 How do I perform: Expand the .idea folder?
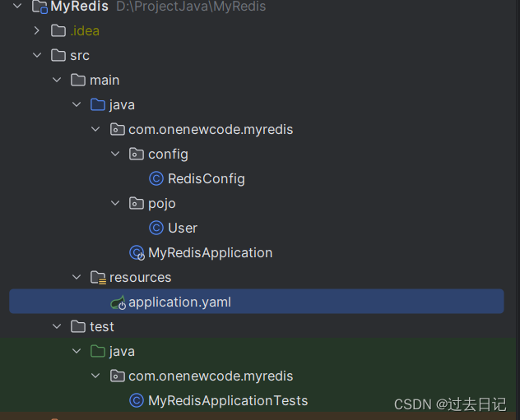(x=36, y=30)
